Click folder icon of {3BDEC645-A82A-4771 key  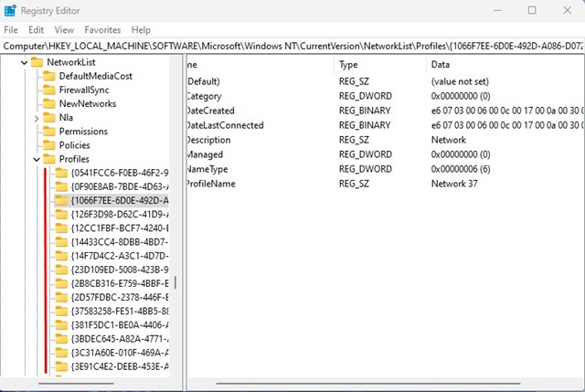coord(61,338)
